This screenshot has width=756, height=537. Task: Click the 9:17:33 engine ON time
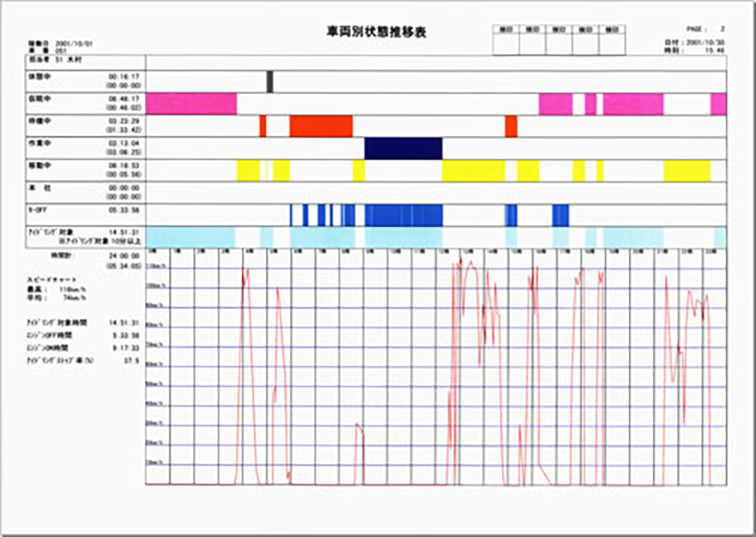125,348
